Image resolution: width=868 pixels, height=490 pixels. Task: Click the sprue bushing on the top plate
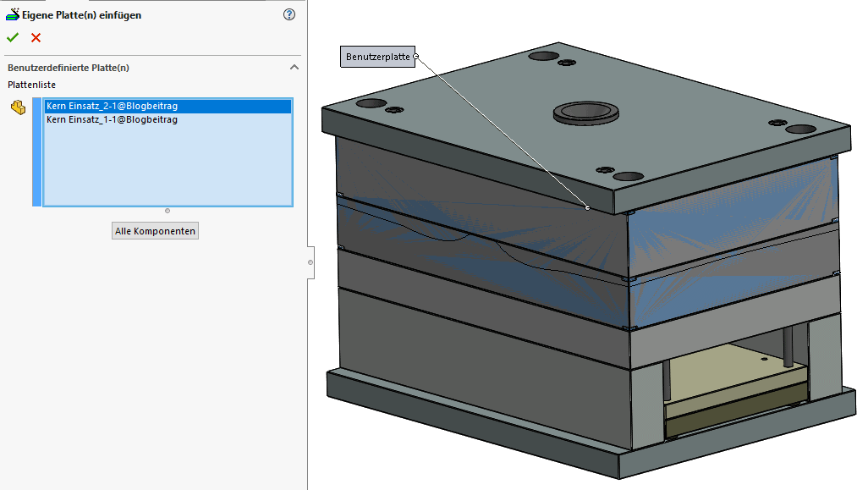coord(585,113)
